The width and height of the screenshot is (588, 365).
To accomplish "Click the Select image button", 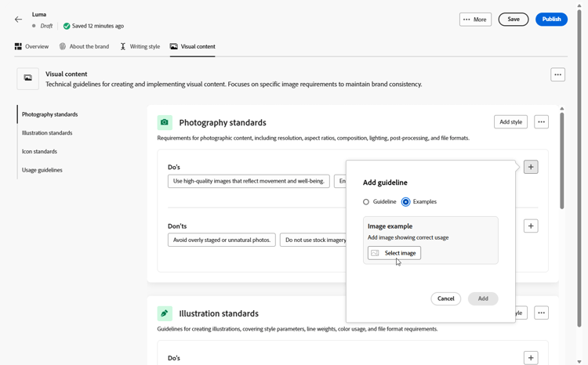I will pyautogui.click(x=394, y=253).
